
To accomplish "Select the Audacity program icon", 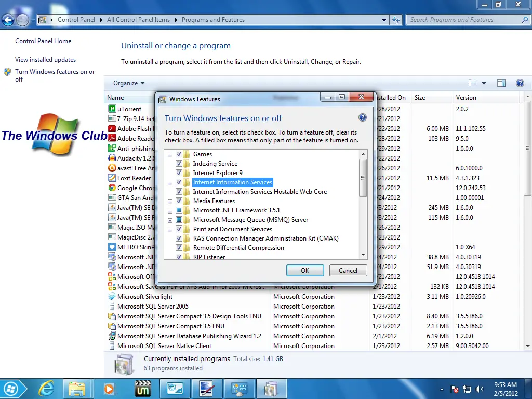I will click(112, 158).
